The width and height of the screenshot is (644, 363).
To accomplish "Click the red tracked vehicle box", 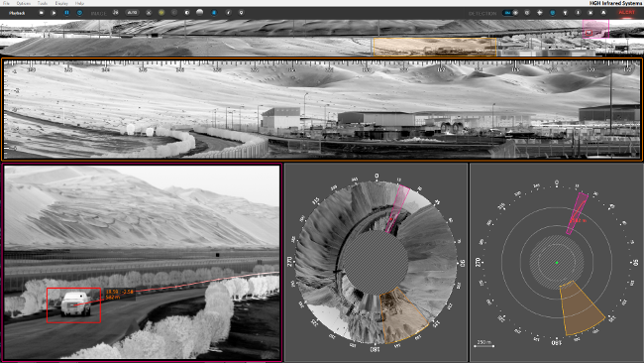I will [74, 305].
